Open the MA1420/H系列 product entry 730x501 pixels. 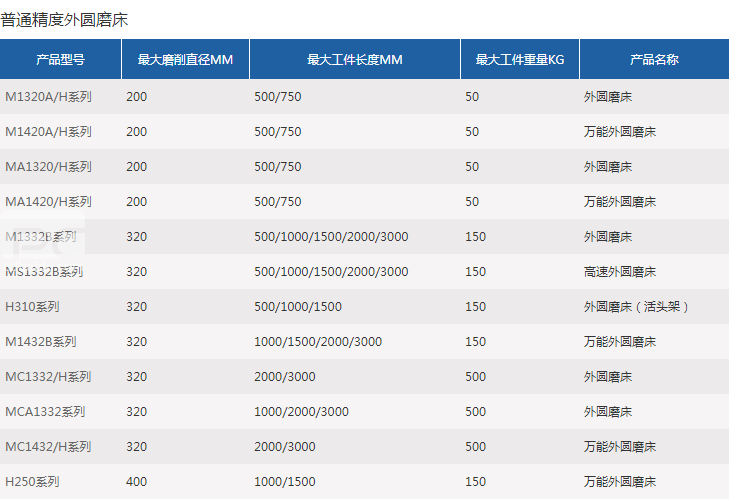click(x=48, y=202)
